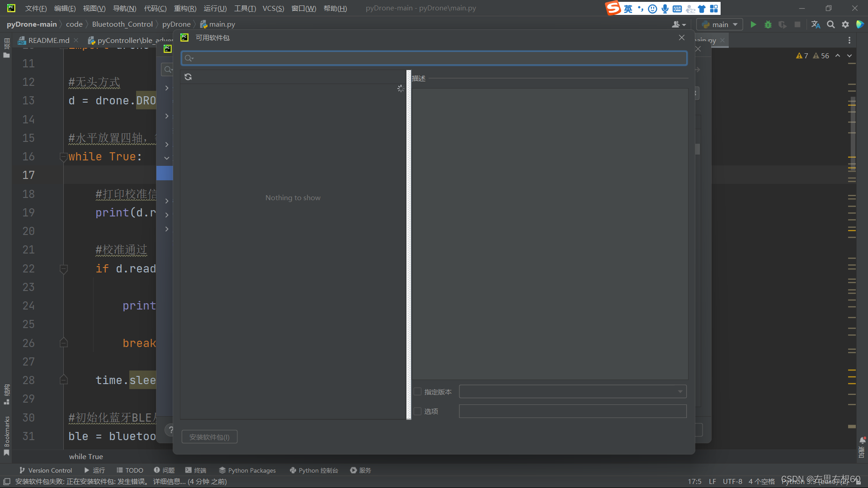Open the version selection combo box

[x=572, y=392]
